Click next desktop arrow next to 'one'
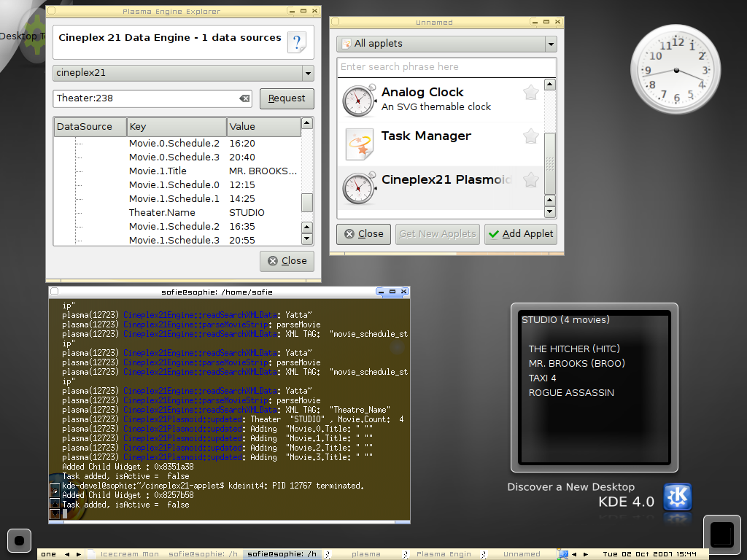 [x=79, y=554]
